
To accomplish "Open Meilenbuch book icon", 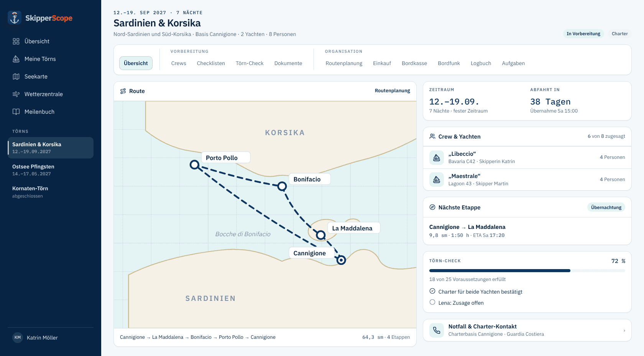I will 16,112.
